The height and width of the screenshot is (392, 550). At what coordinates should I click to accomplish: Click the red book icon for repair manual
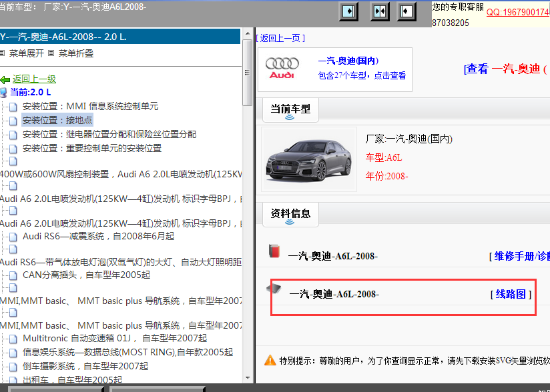click(x=274, y=251)
